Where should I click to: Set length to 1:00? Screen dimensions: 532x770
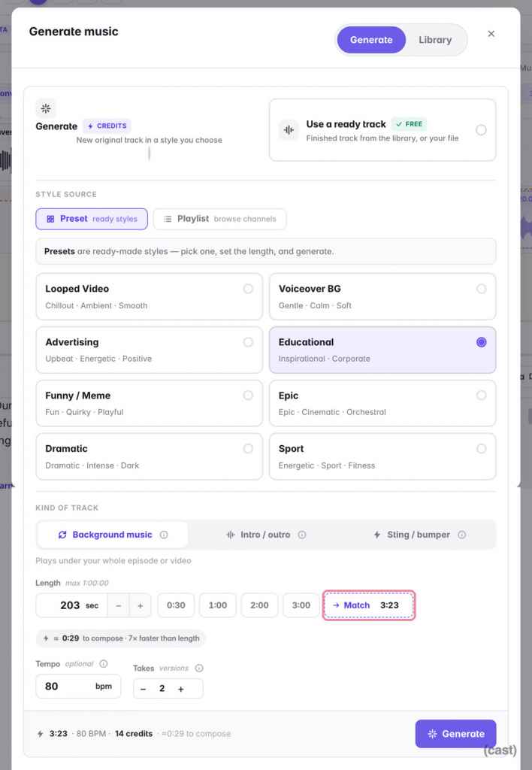pyautogui.click(x=218, y=605)
